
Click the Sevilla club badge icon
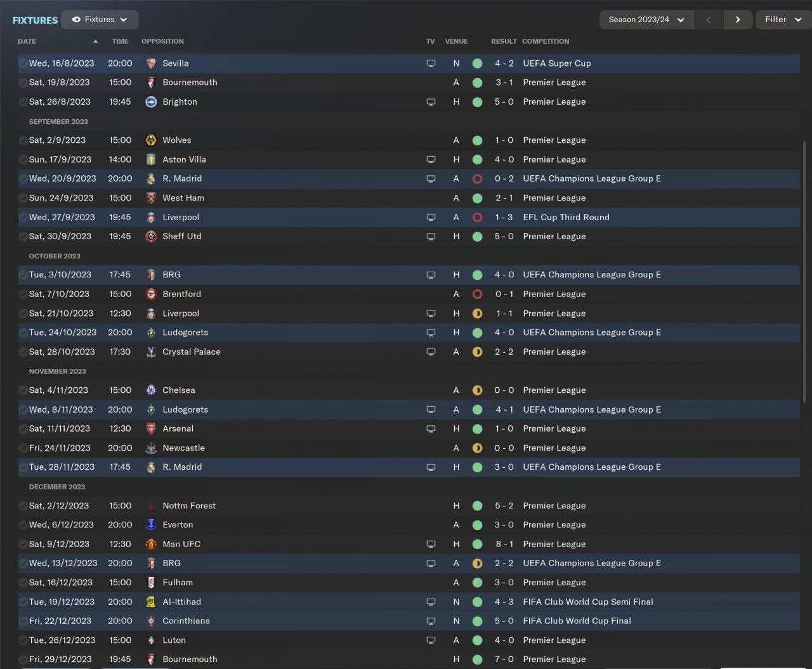[151, 63]
